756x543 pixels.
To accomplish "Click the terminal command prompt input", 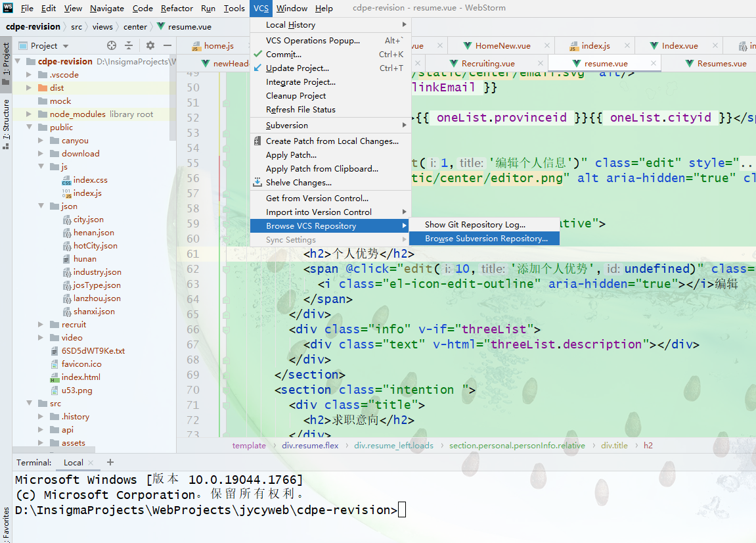I will tap(401, 509).
